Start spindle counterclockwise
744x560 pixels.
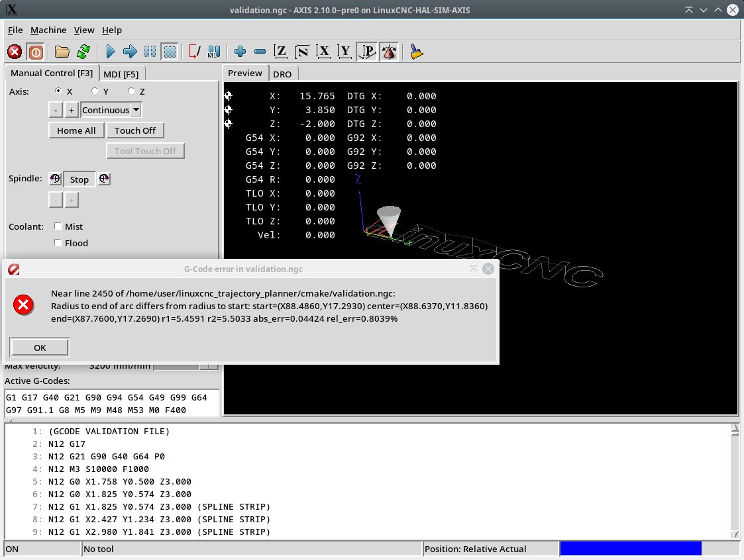point(55,179)
